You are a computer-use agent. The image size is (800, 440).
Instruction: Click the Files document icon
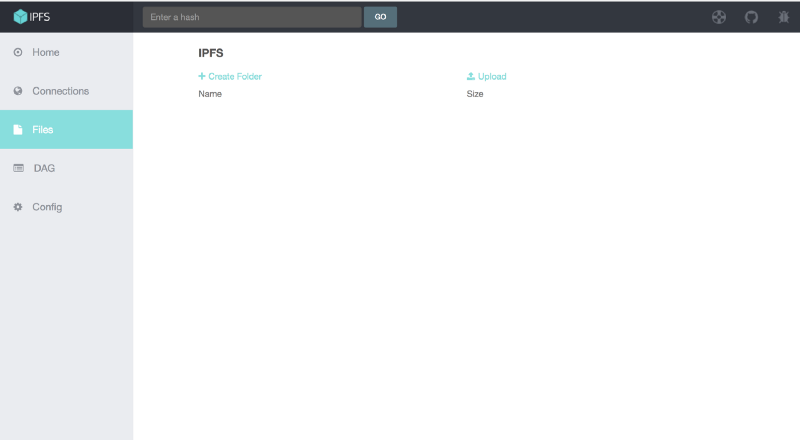pyautogui.click(x=18, y=130)
